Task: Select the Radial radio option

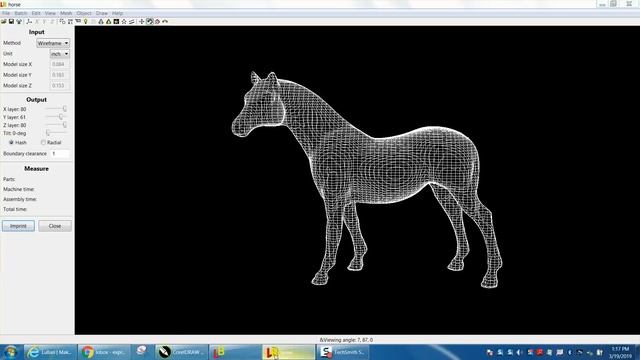Action: [x=51, y=142]
